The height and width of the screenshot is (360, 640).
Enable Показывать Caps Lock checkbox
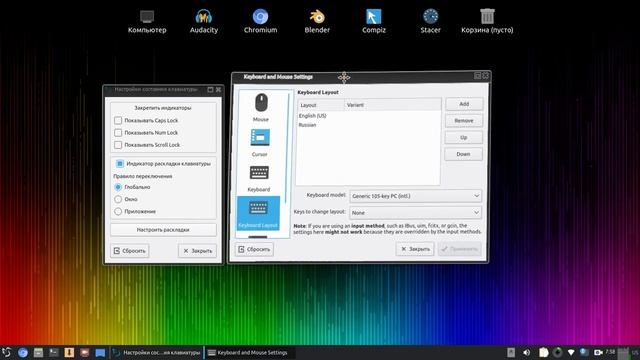(x=118, y=120)
